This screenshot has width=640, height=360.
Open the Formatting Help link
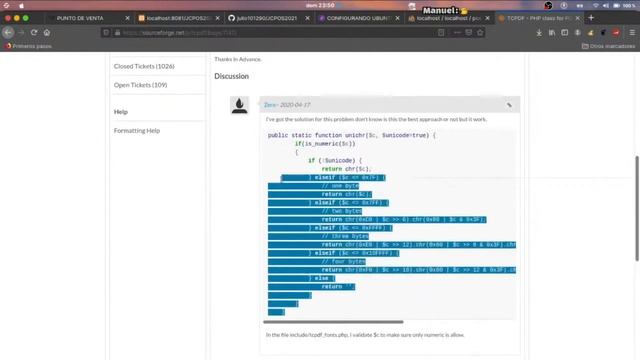tap(137, 131)
